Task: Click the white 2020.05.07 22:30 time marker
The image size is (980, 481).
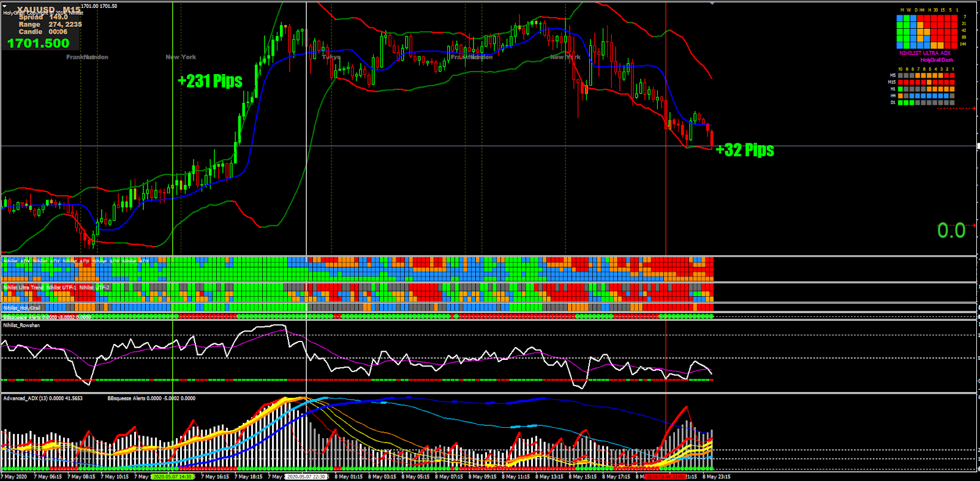Action: [x=306, y=477]
